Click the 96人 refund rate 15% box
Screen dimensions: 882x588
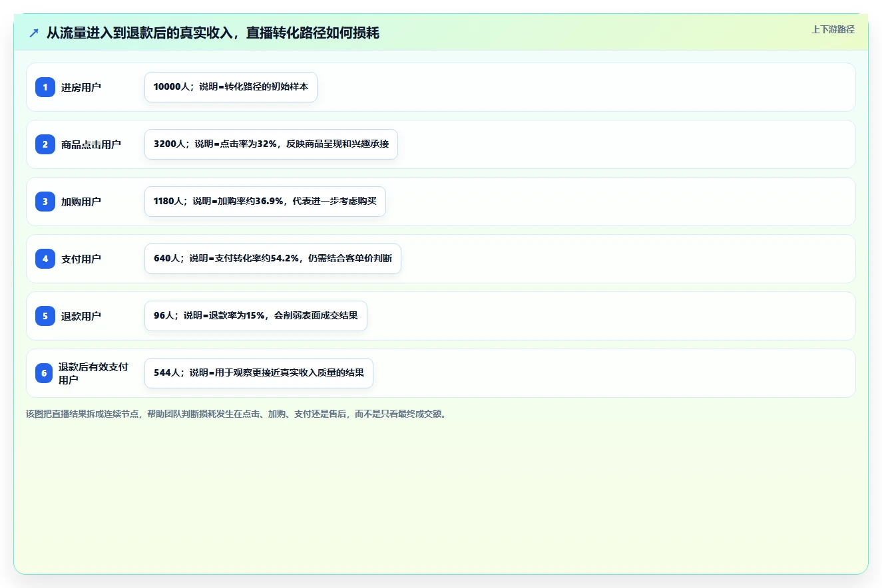[256, 316]
